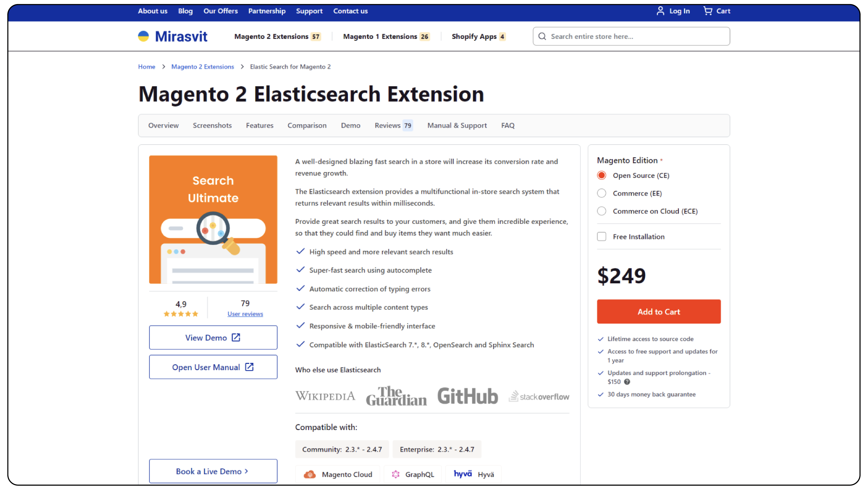Open Shopify Apps menu

[x=479, y=36]
